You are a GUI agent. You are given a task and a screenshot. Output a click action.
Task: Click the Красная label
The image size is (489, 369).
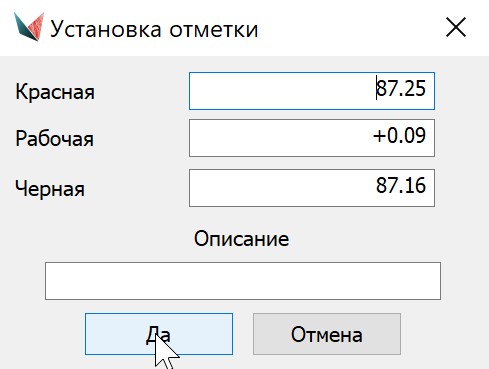pyautogui.click(x=55, y=92)
